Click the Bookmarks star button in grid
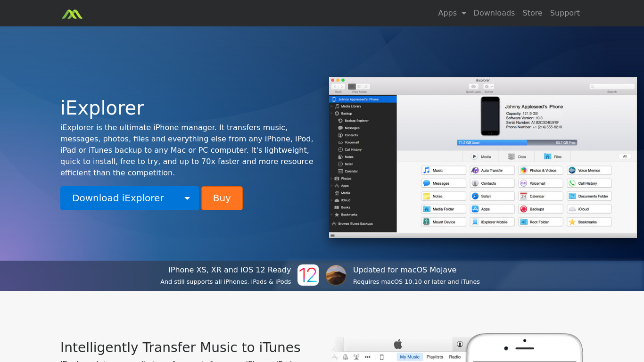Viewport: 644px width, 362px height. tap(589, 222)
